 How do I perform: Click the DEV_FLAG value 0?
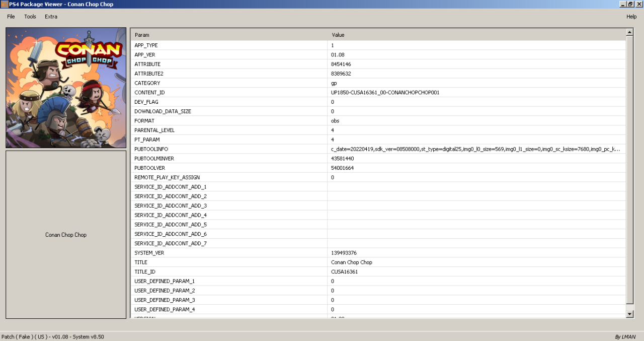(333, 102)
